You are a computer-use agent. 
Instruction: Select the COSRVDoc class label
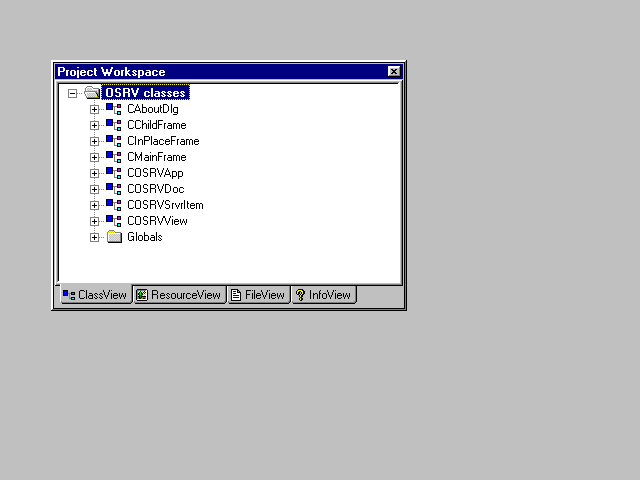(x=155, y=189)
